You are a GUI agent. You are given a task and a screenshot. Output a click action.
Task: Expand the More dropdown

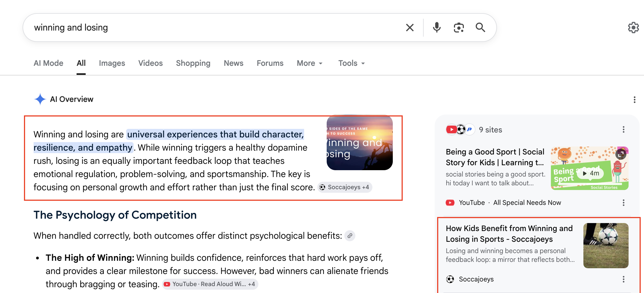tap(310, 63)
